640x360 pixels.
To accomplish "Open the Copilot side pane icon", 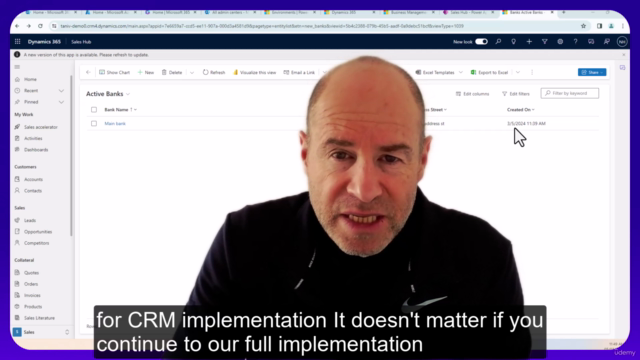I will tap(622, 68).
